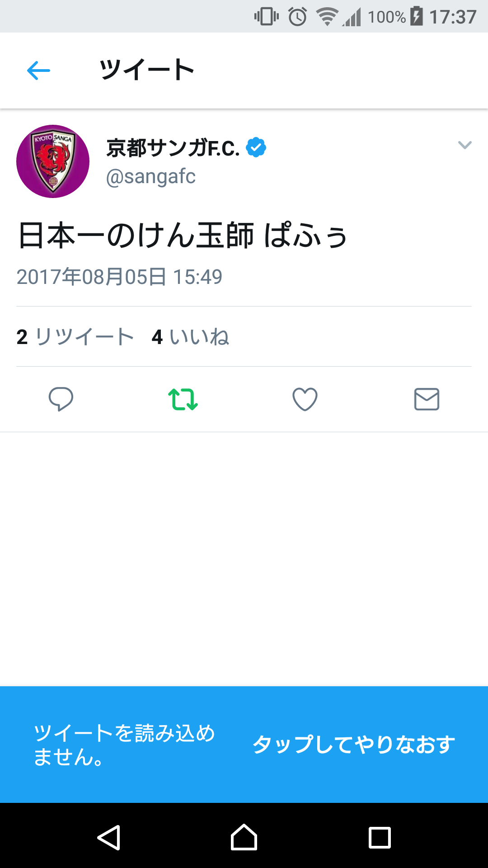The height and width of the screenshot is (868, 488).
Task: Tap the Android back navigation triangle
Action: 109,837
